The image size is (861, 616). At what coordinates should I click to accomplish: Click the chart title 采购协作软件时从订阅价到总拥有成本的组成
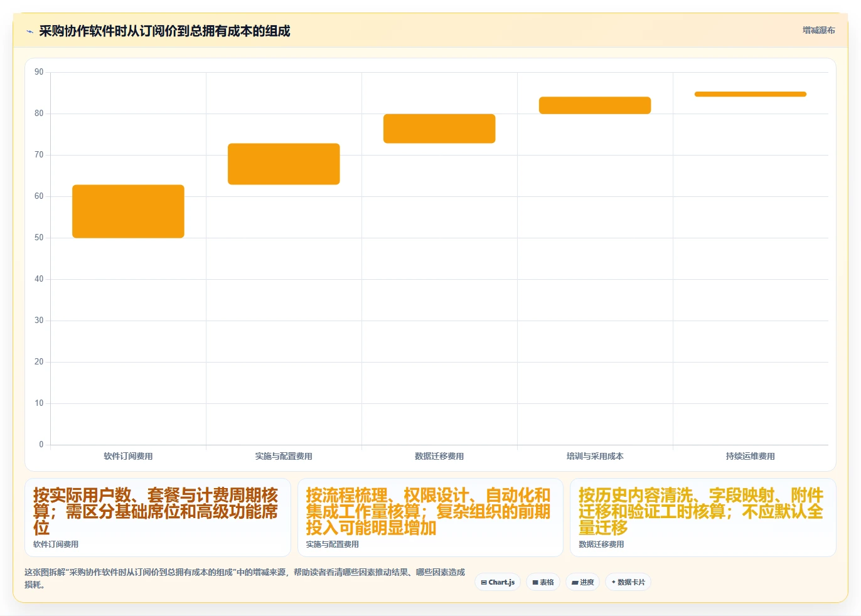pos(164,31)
